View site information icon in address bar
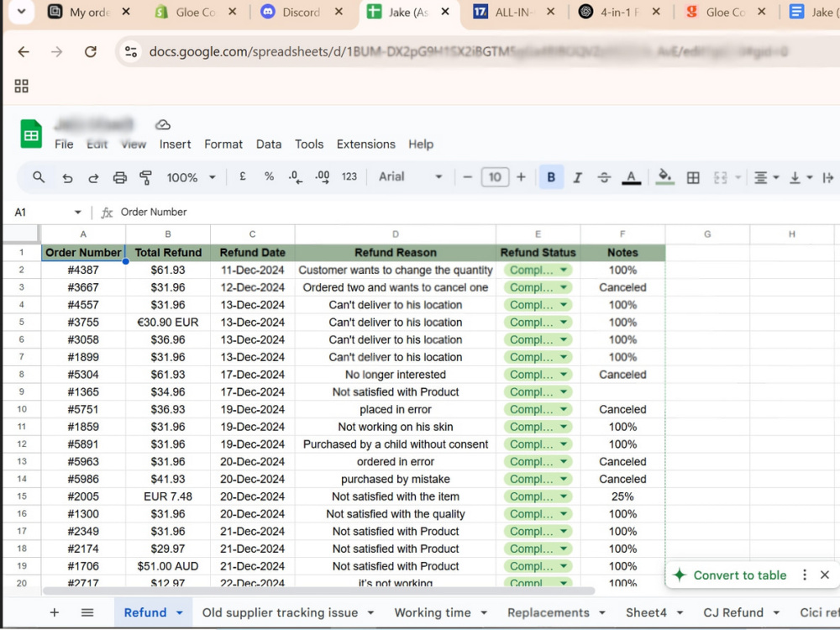Screen dimensions: 840x630 coord(131,51)
